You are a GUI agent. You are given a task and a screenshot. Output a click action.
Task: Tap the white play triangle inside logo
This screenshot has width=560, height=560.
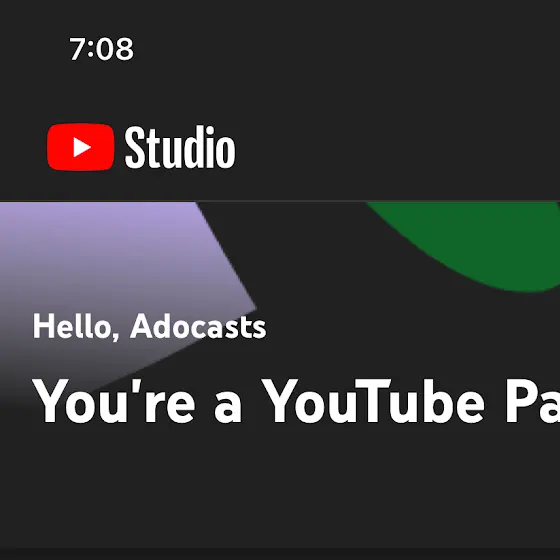tap(82, 147)
